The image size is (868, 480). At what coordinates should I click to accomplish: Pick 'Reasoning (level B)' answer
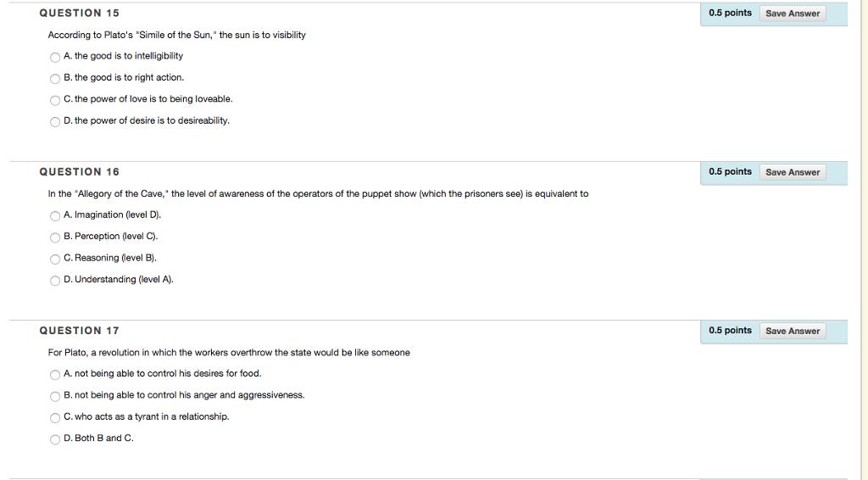[55, 260]
